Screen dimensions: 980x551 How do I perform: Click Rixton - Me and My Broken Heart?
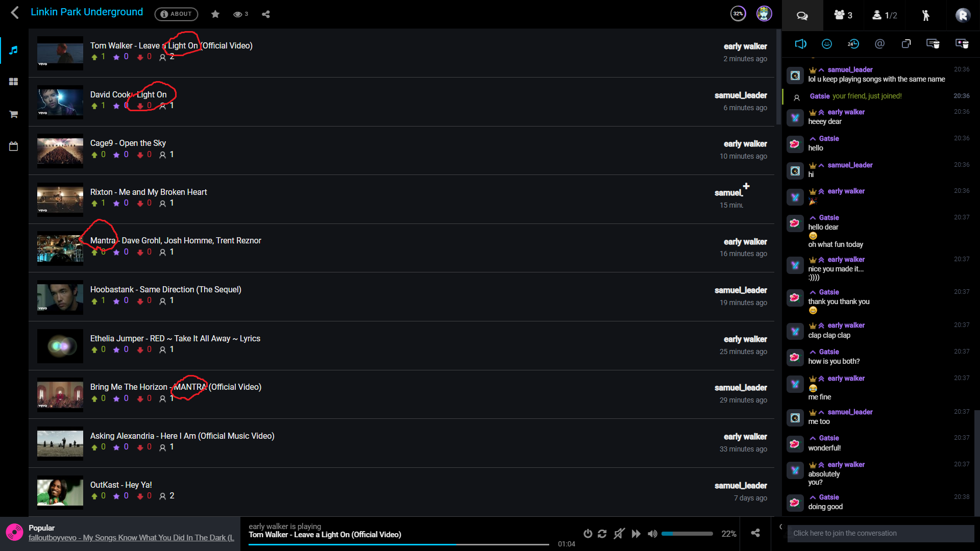149,192
